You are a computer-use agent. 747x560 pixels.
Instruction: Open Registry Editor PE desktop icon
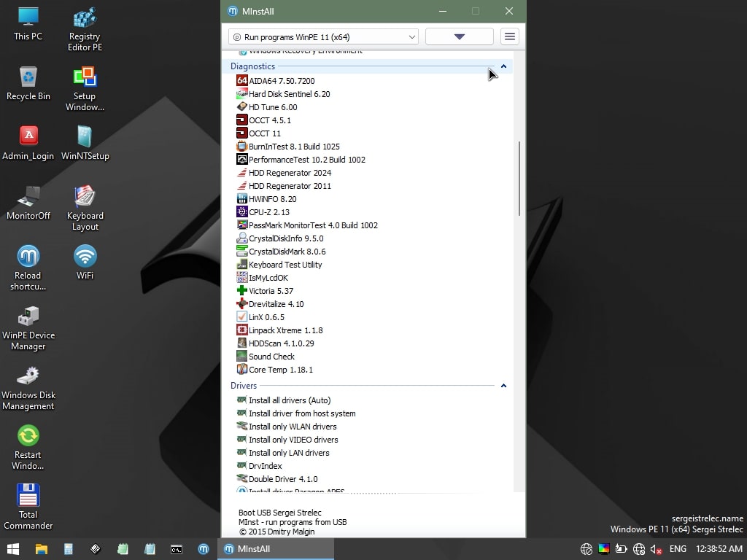[85, 29]
